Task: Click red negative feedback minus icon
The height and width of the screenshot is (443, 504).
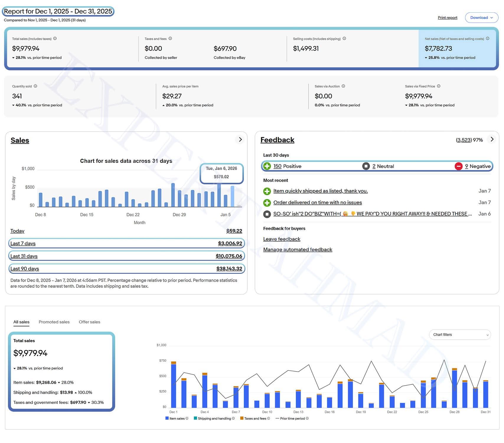Action: [x=458, y=166]
